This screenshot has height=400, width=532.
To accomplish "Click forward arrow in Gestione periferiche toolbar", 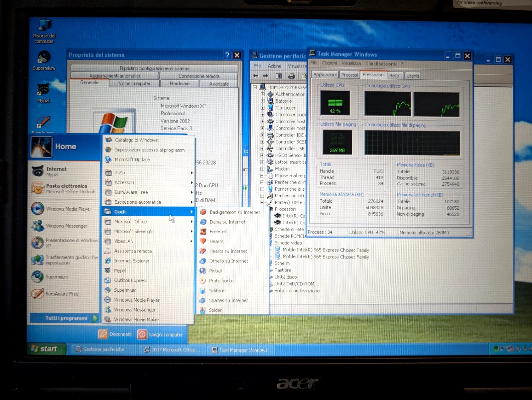I will coord(265,76).
